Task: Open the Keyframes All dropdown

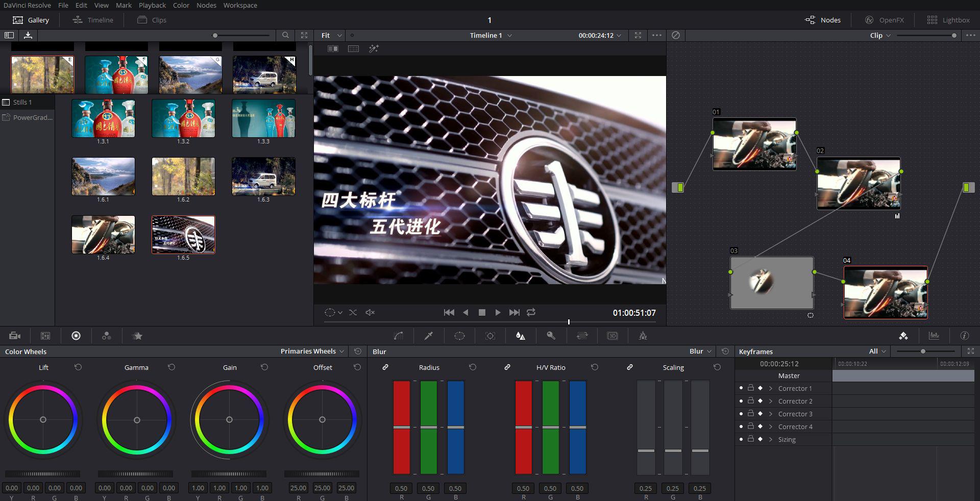Action: 878,351
